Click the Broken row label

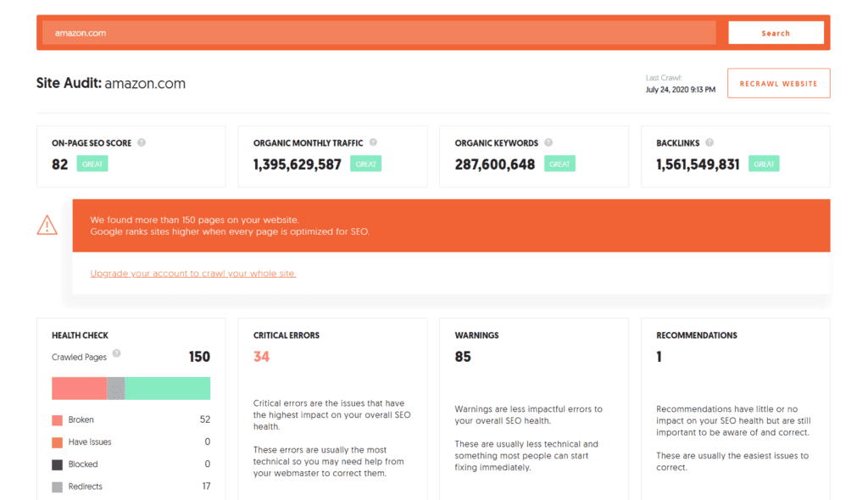(81, 419)
